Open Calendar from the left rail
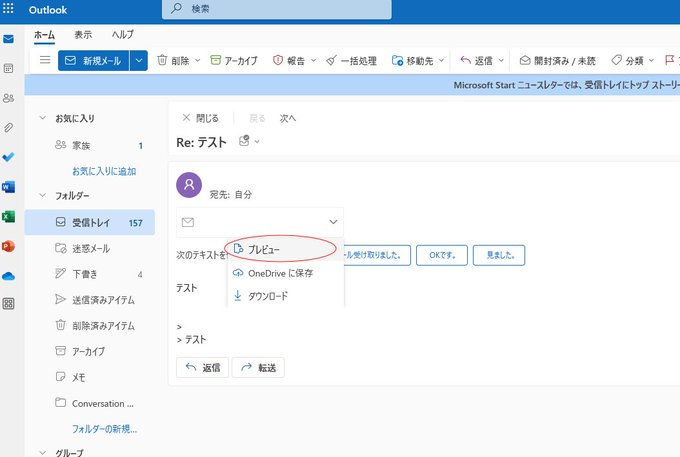680x457 pixels. click(8, 69)
